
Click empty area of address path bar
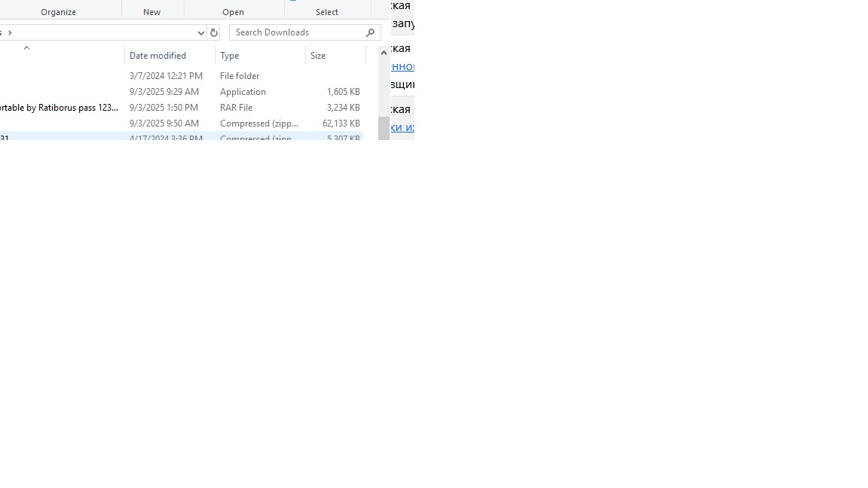105,32
